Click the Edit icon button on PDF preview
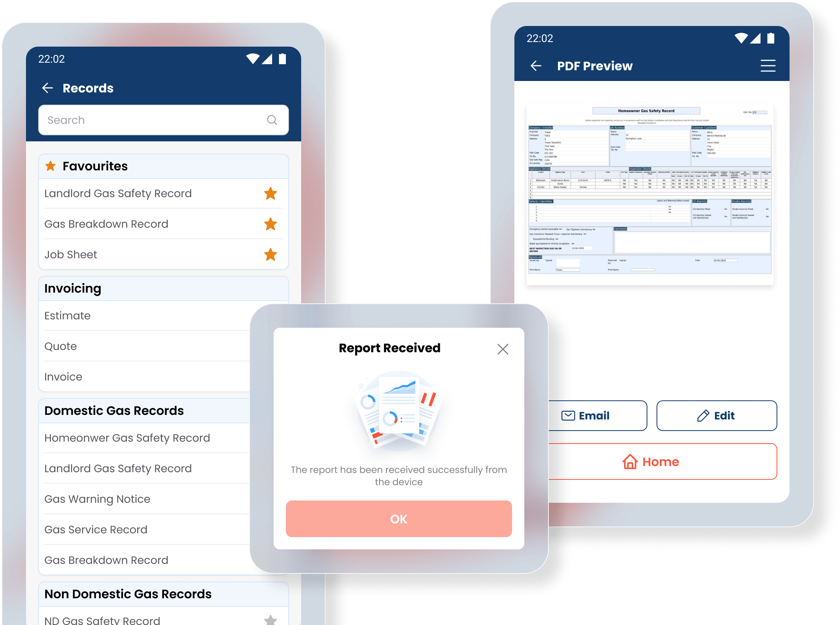Viewport: 840px width, 625px height. click(x=718, y=415)
